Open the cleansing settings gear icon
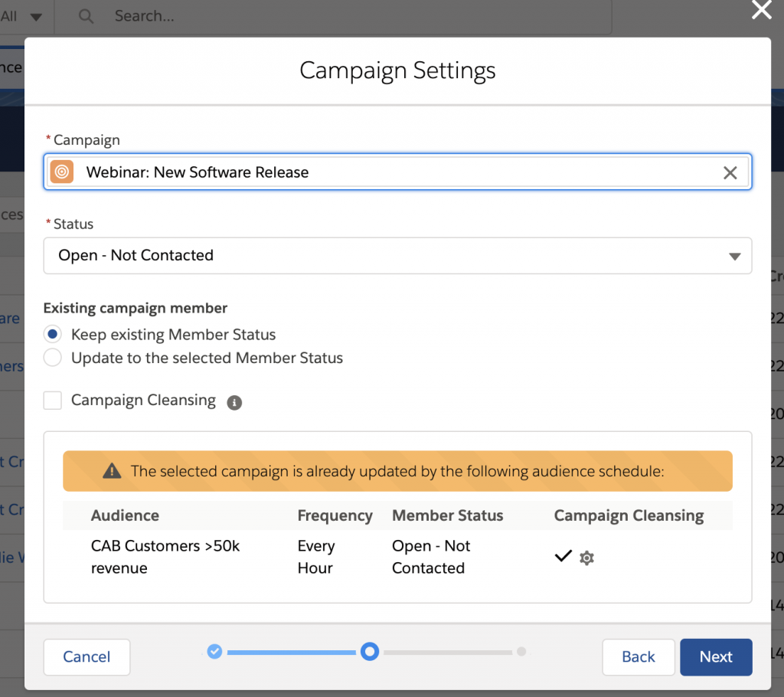Image resolution: width=784 pixels, height=697 pixels. (x=586, y=558)
